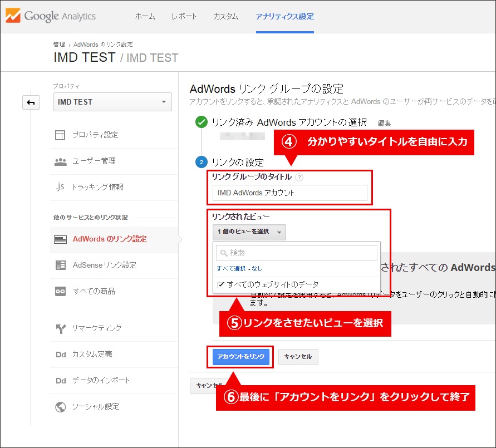
Task: Open the IMD TEST property dropdown
Action: (x=112, y=102)
